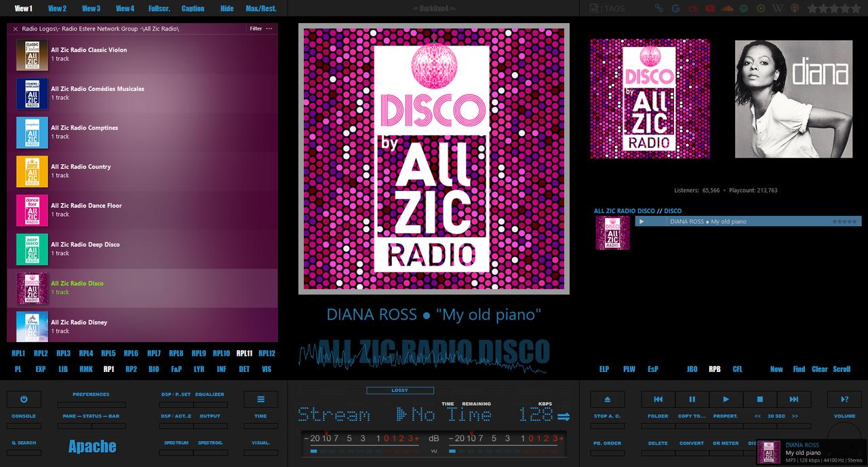The height and width of the screenshot is (467, 868).
Task: Open the SoundCloud icon
Action: (728, 8)
